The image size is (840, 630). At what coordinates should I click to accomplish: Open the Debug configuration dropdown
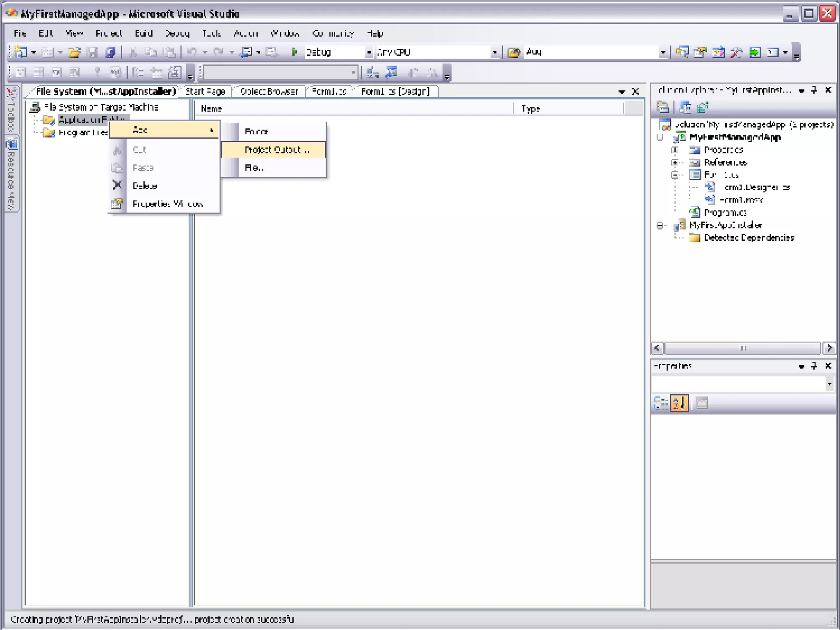(x=369, y=52)
